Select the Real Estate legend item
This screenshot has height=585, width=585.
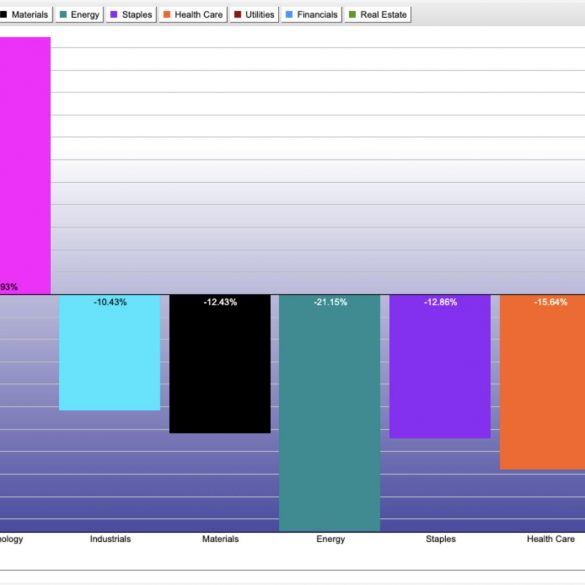tap(378, 15)
